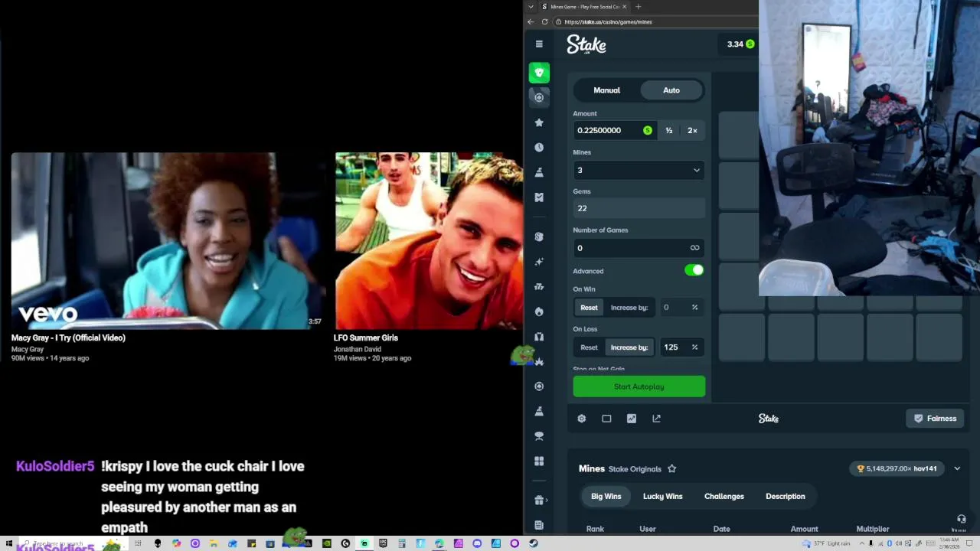Click browser back arrow
This screenshot has height=551, width=980.
531,21
